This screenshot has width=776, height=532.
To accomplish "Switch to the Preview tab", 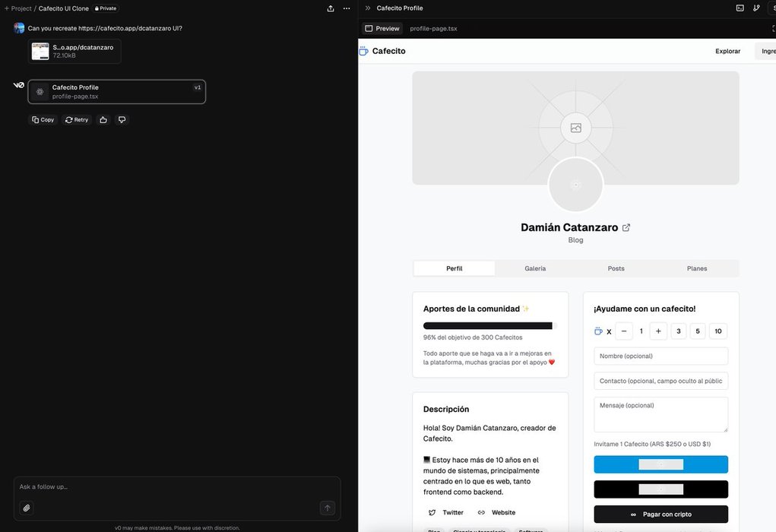I will [x=382, y=29].
